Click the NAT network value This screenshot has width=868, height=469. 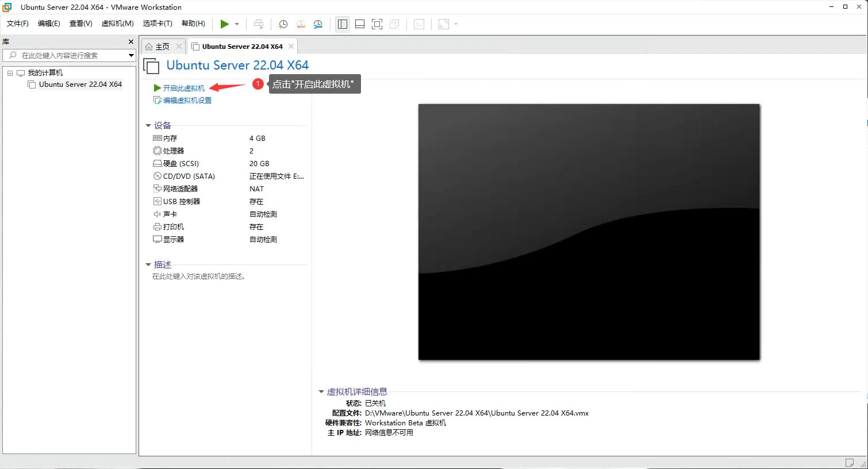[x=256, y=189]
